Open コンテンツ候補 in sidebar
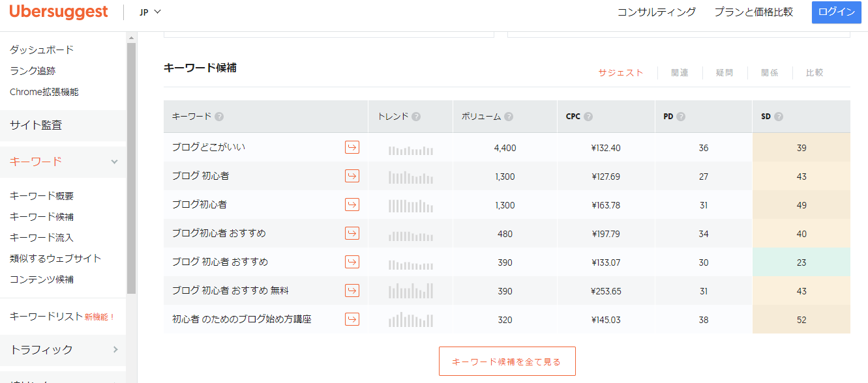 (x=42, y=279)
